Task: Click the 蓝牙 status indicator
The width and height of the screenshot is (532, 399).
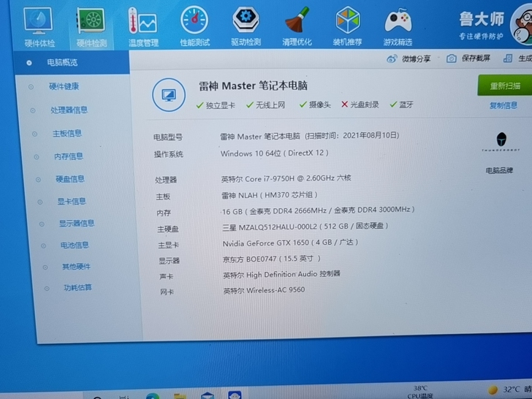Action: coord(401,104)
